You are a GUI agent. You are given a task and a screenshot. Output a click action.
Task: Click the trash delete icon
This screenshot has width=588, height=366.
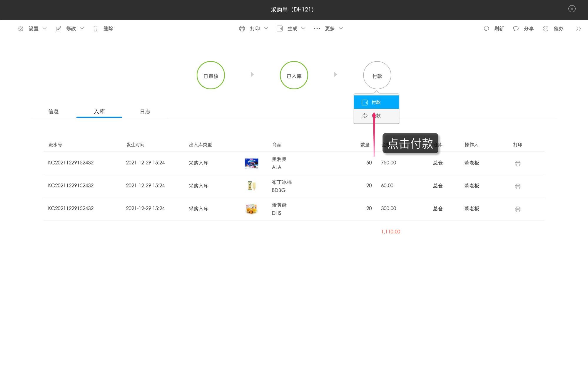coord(96,28)
